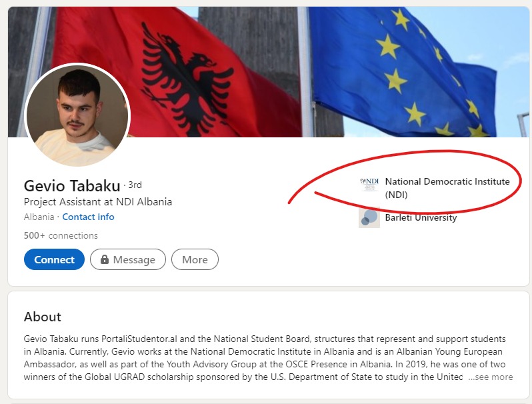Screen dimensions: 532x404
Task: Open Gevio Tabaku's round profile photo
Action: 77,115
